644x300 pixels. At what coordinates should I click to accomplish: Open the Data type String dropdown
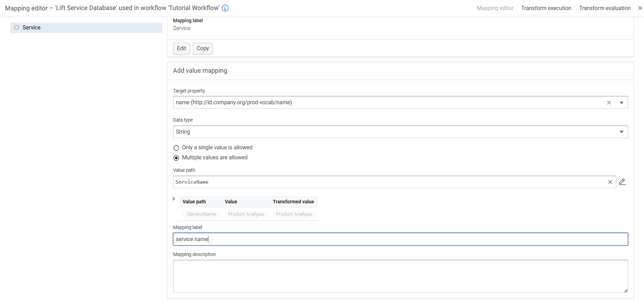(x=621, y=132)
